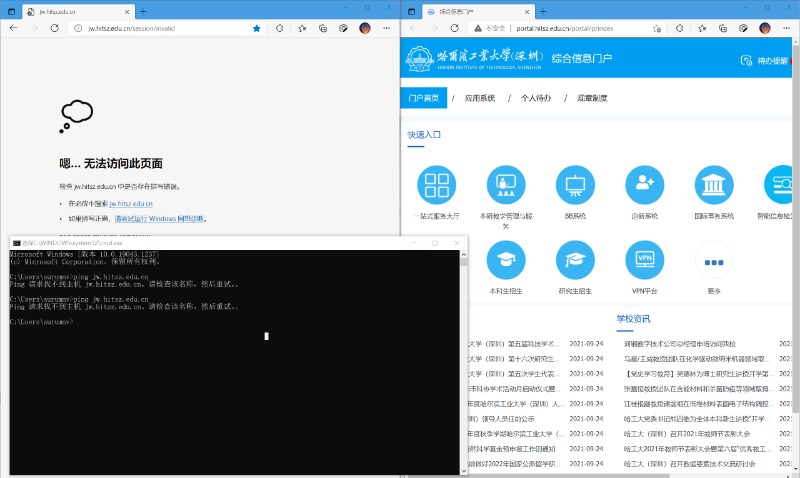
Task: Reload the portal page in right browser
Action: click(455, 28)
